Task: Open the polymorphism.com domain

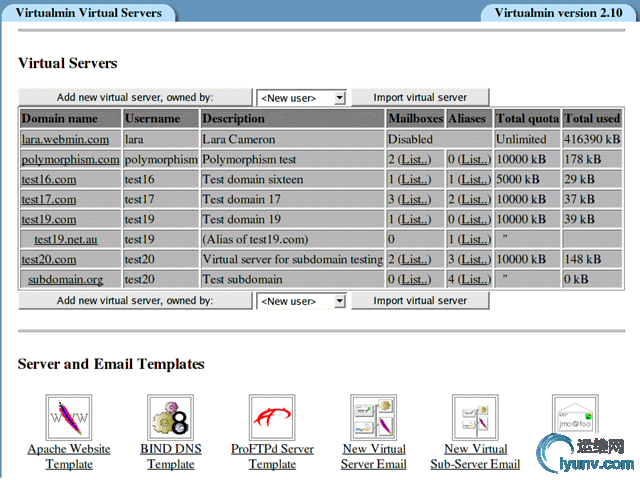Action: click(x=70, y=160)
